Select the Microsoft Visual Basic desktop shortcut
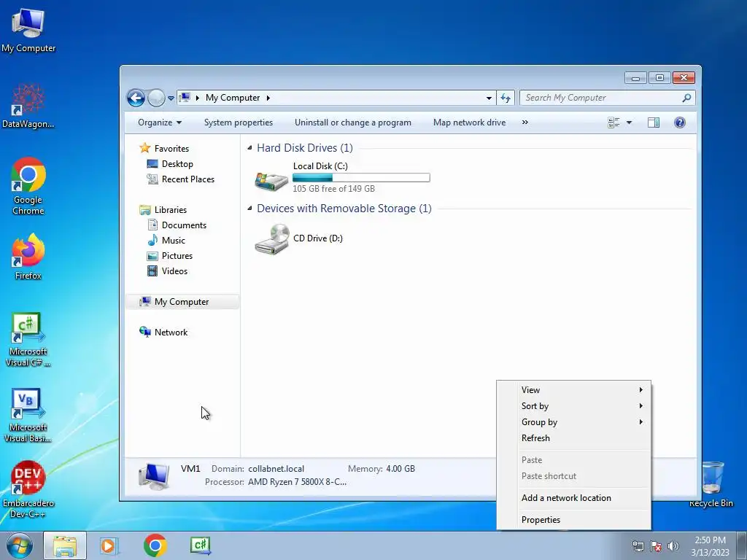The width and height of the screenshot is (747, 560). click(28, 415)
